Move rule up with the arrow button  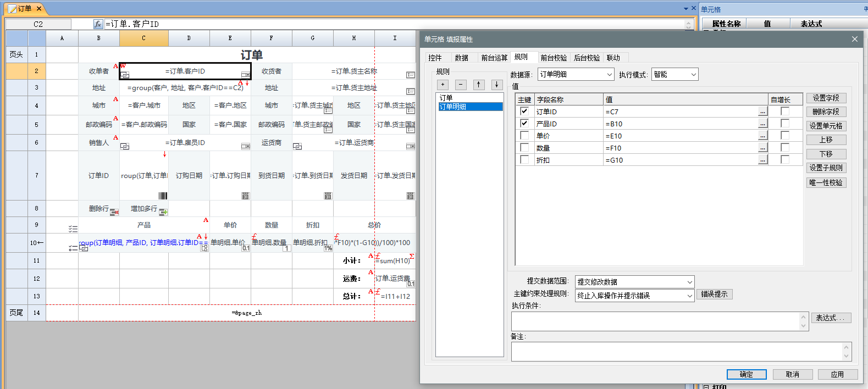pyautogui.click(x=479, y=85)
